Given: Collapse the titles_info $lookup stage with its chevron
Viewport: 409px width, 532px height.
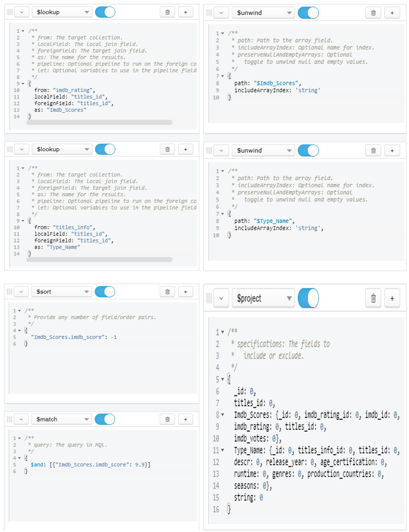Looking at the screenshot, I should [x=22, y=149].
